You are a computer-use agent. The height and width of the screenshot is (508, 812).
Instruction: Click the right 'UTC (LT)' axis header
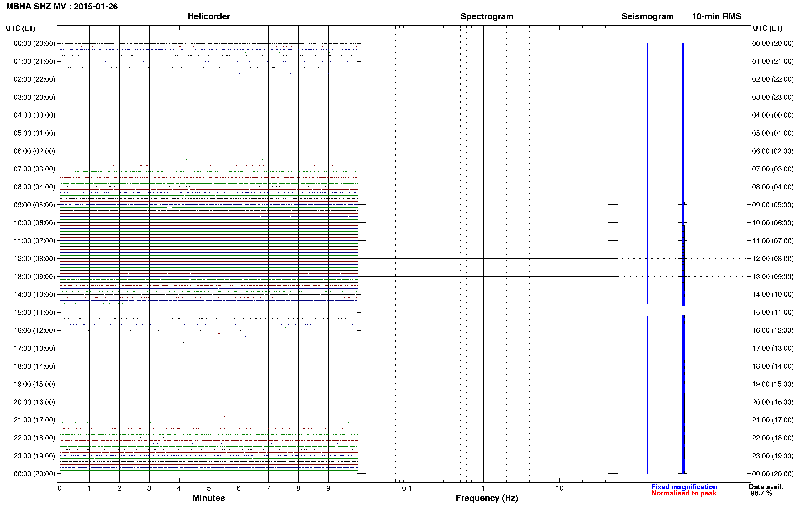(x=767, y=28)
